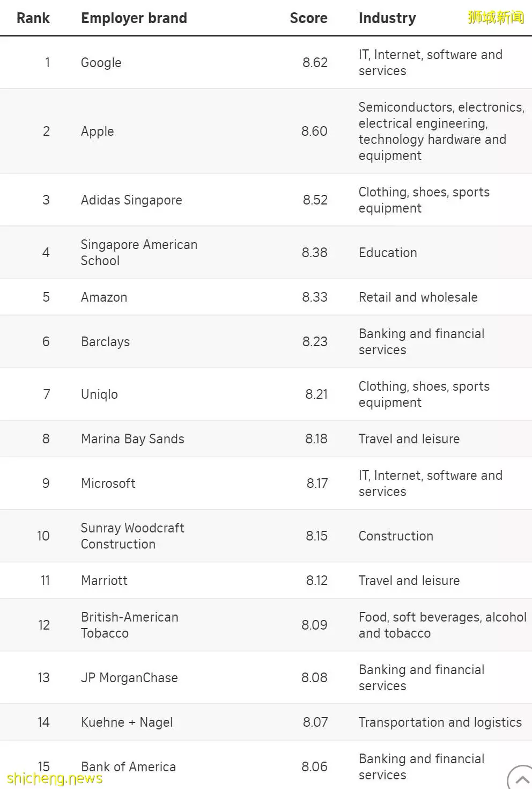The image size is (532, 789).
Task: Select the Amazon row
Action: (x=266, y=297)
